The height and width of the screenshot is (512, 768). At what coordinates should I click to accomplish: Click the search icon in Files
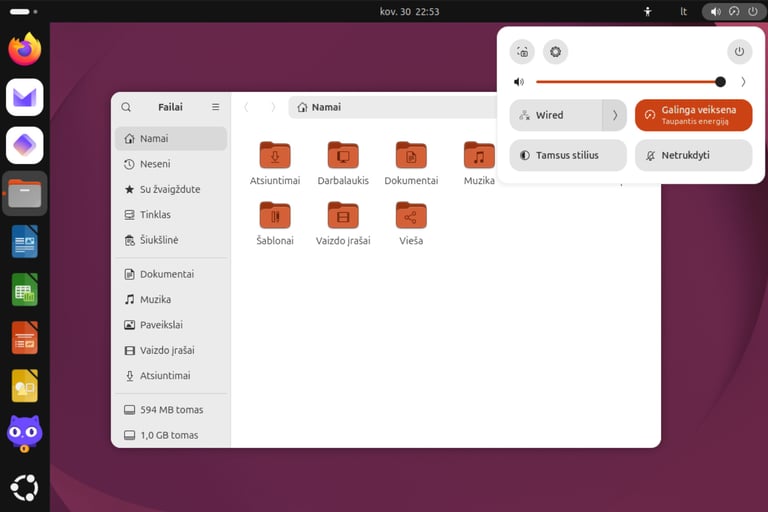pyautogui.click(x=126, y=107)
